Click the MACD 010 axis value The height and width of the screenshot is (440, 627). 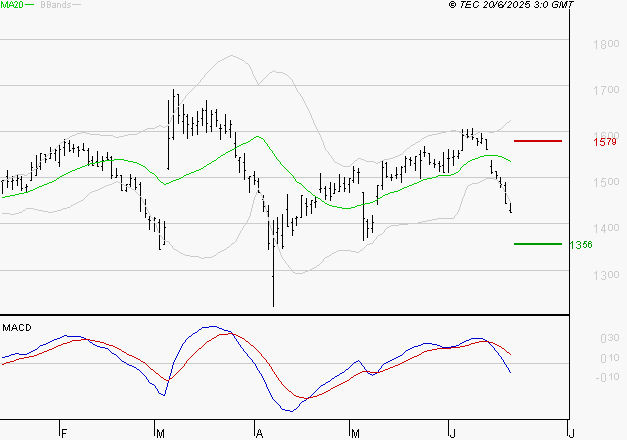[x=610, y=358]
